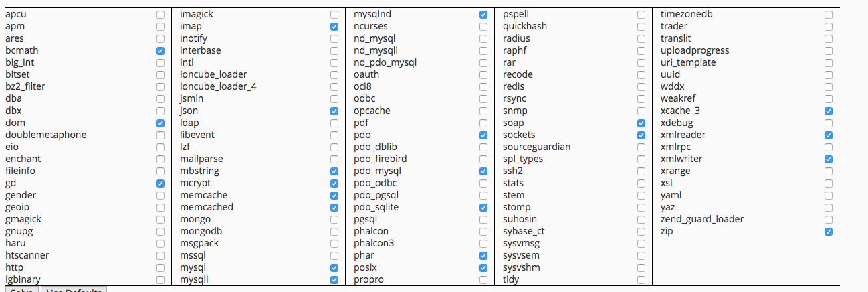Uncheck the mbstring extension checkbox
868x292 pixels.
[x=334, y=171]
